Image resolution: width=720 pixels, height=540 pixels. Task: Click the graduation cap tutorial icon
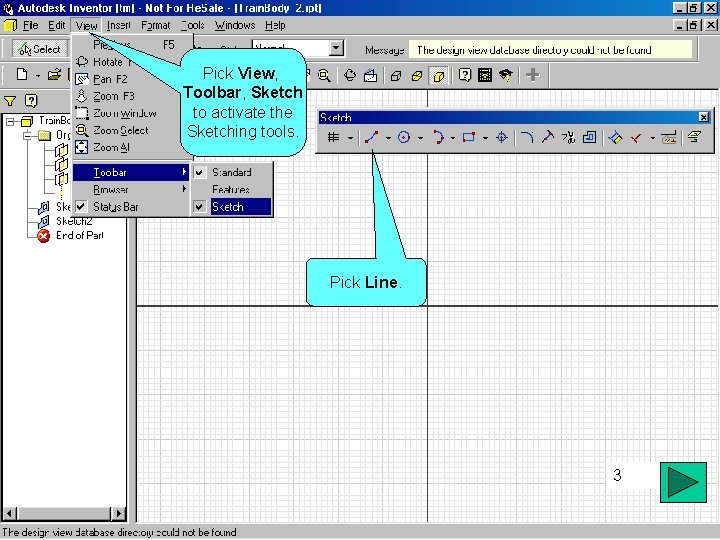[506, 75]
